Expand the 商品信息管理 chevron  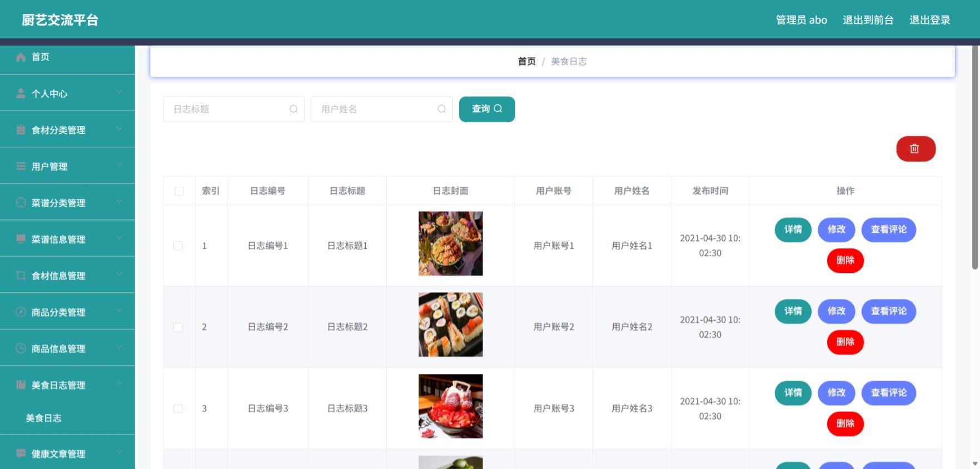[x=120, y=347]
